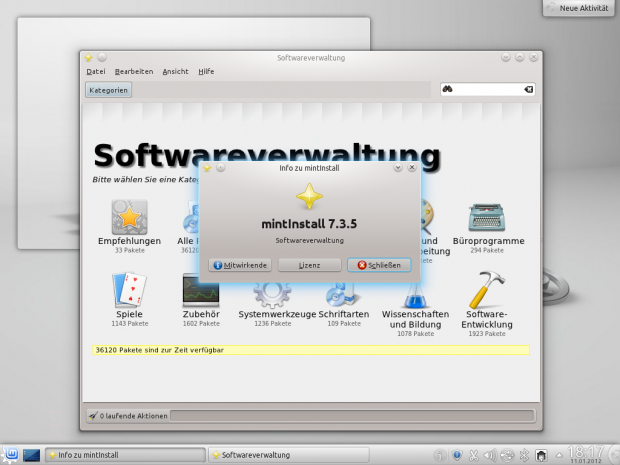Click the Spiele label
The image size is (620, 465).
pyautogui.click(x=129, y=314)
